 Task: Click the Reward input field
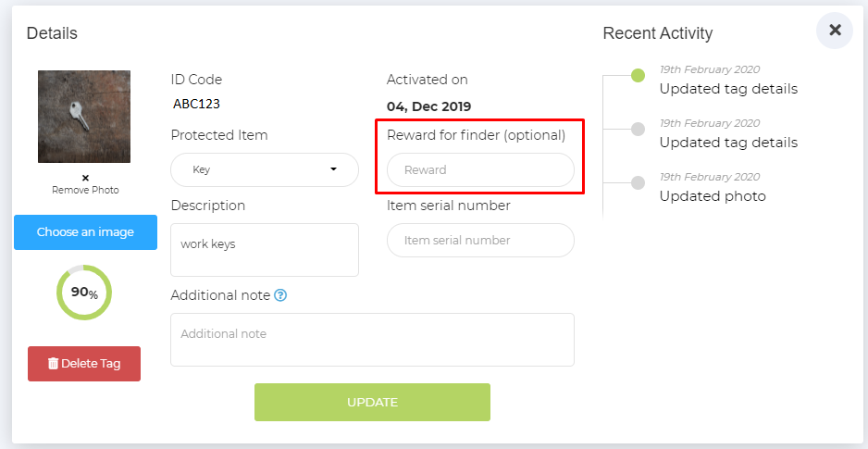[480, 169]
